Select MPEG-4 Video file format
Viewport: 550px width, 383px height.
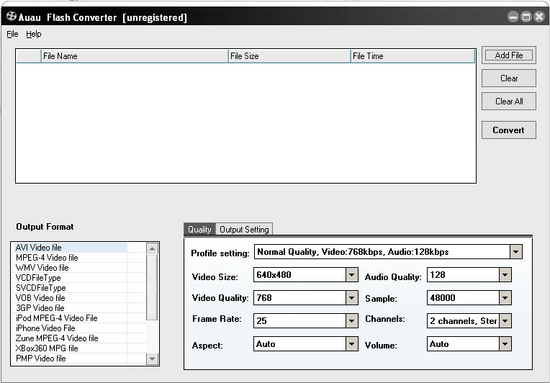(x=70, y=258)
